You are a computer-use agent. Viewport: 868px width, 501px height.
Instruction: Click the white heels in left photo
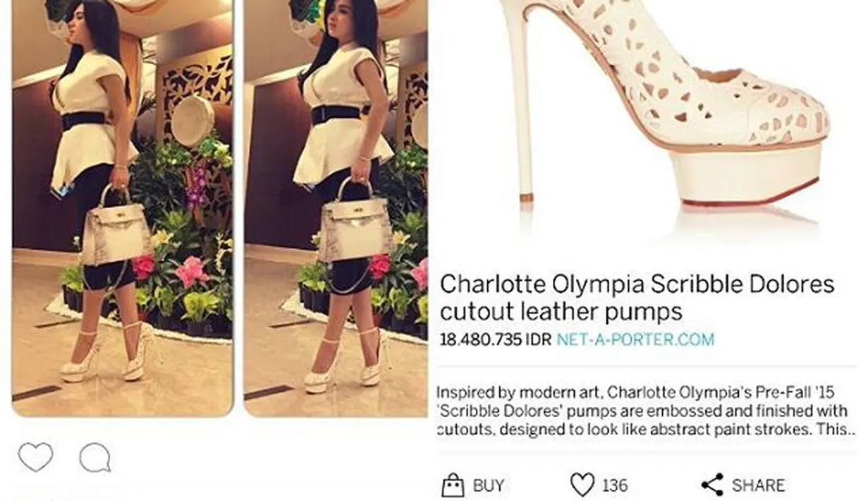click(106, 356)
